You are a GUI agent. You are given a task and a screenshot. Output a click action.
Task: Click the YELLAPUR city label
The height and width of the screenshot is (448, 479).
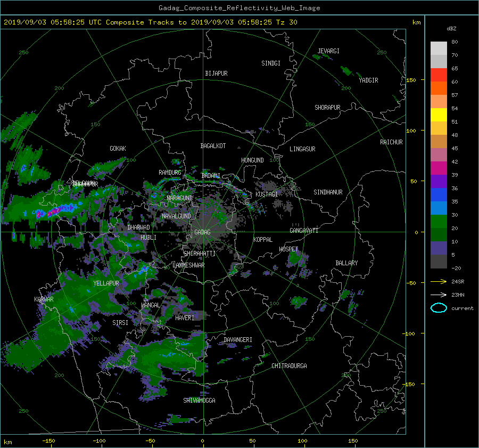(x=106, y=283)
